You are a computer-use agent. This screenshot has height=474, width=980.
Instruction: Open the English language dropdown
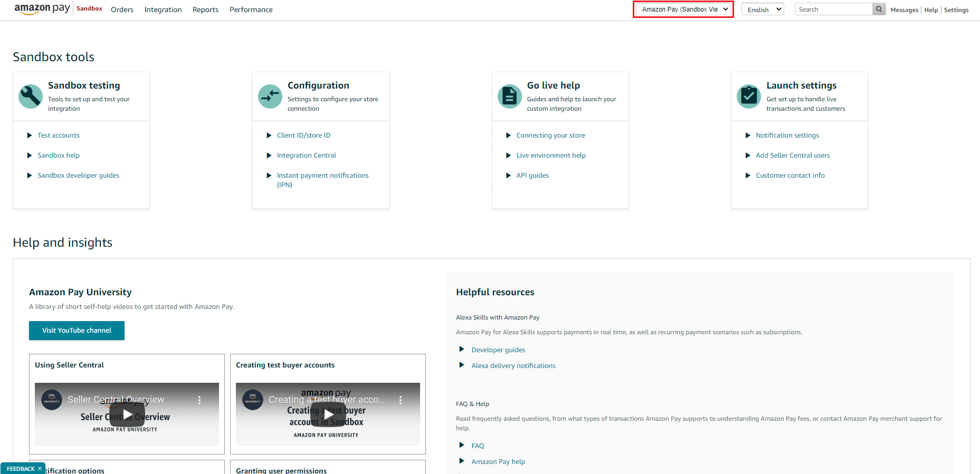[x=763, y=9]
